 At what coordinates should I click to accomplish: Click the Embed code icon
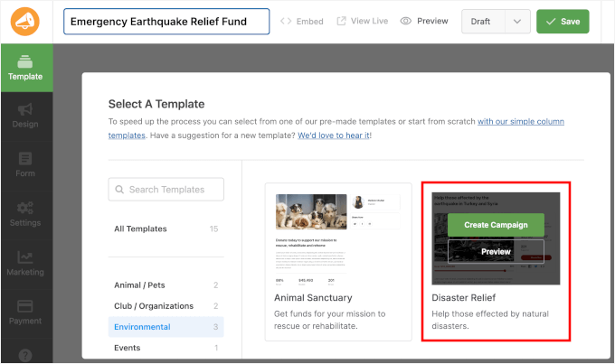click(x=286, y=21)
